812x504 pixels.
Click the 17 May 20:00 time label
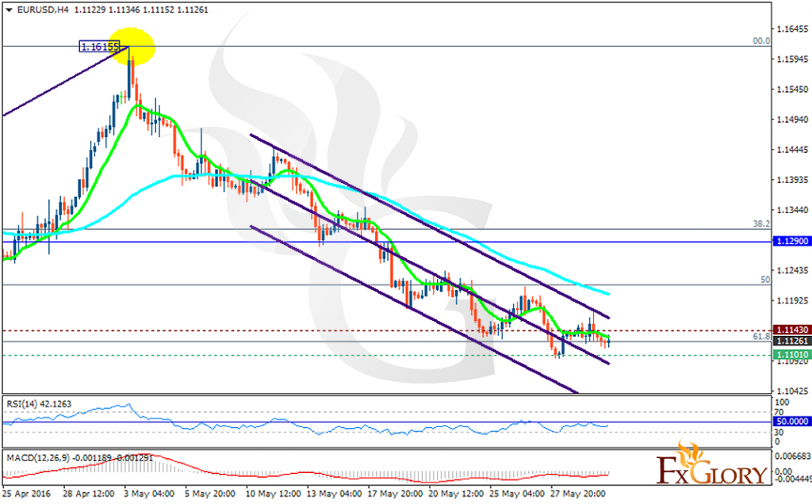(395, 494)
